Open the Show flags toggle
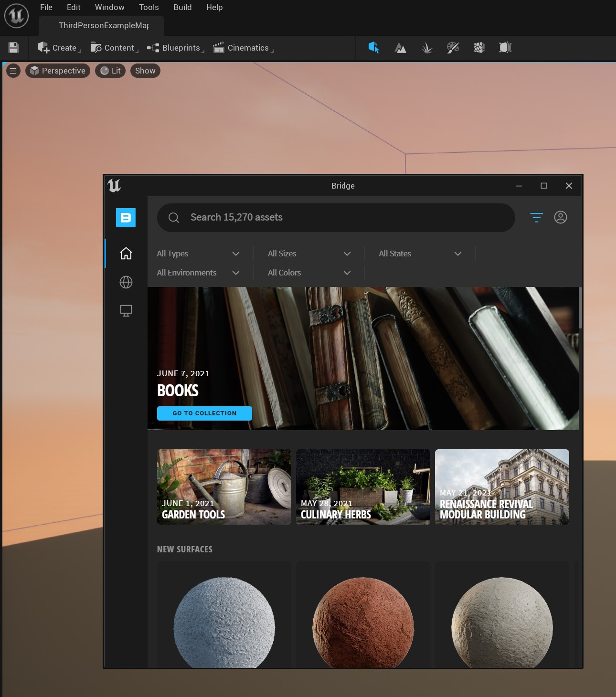This screenshot has width=616, height=697. (145, 70)
